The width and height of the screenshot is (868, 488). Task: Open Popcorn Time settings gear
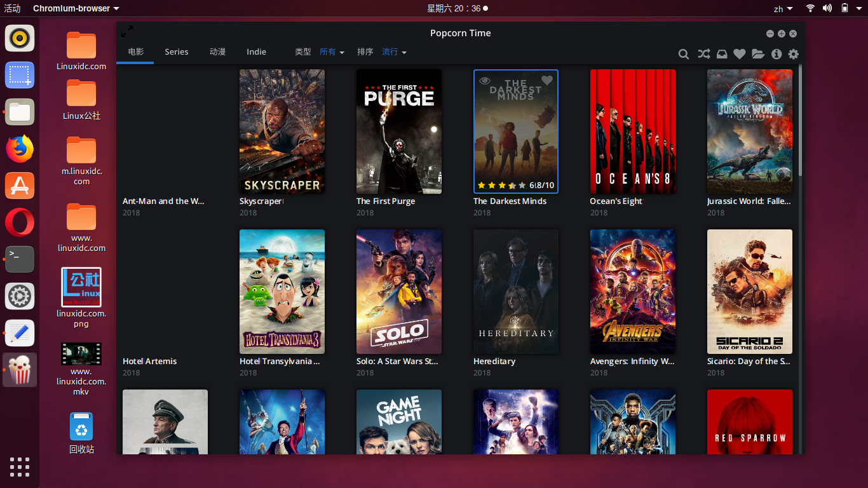click(x=794, y=54)
